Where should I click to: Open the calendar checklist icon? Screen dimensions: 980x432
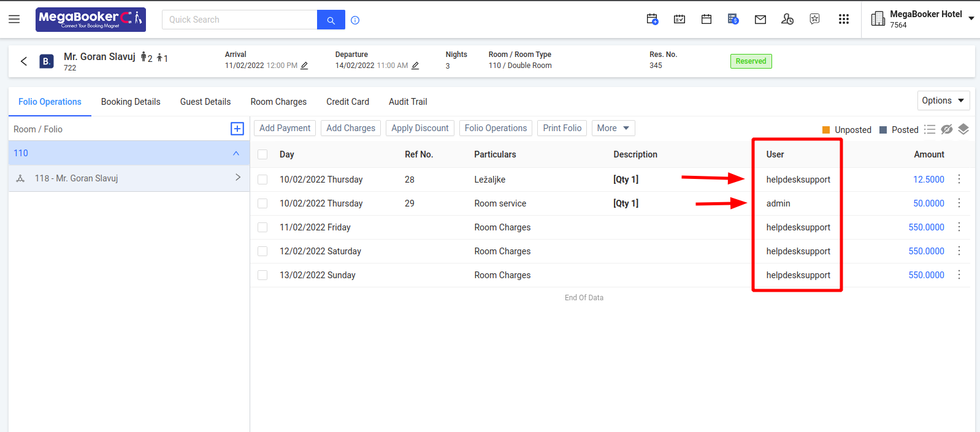[679, 20]
